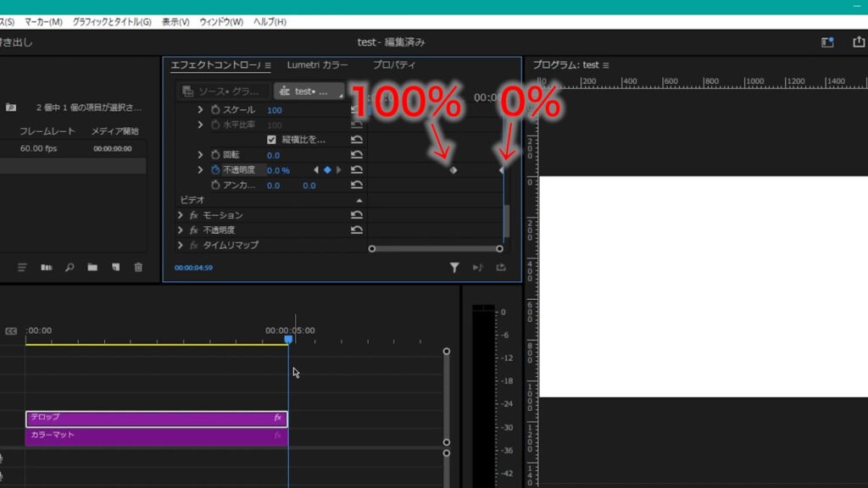Click the new item icon
Viewport: 868px width, 488px height.
coord(115,268)
